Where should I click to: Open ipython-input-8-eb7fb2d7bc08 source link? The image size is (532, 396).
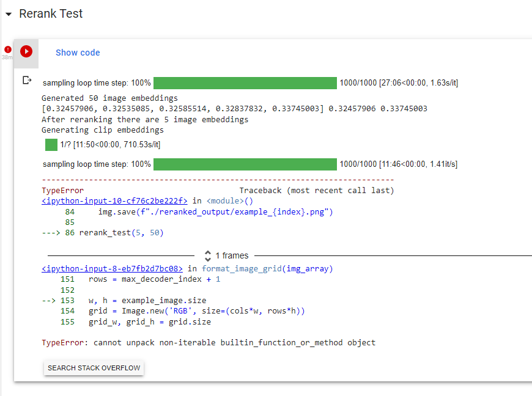113,268
